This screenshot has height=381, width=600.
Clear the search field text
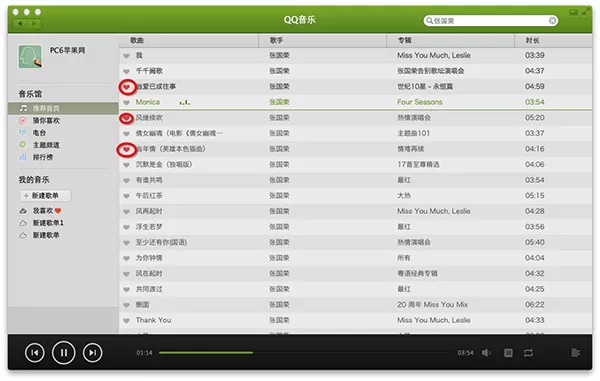(552, 21)
